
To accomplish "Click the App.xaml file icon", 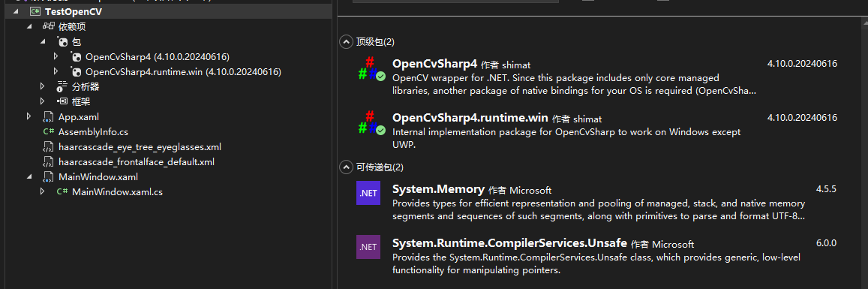I will pos(49,117).
